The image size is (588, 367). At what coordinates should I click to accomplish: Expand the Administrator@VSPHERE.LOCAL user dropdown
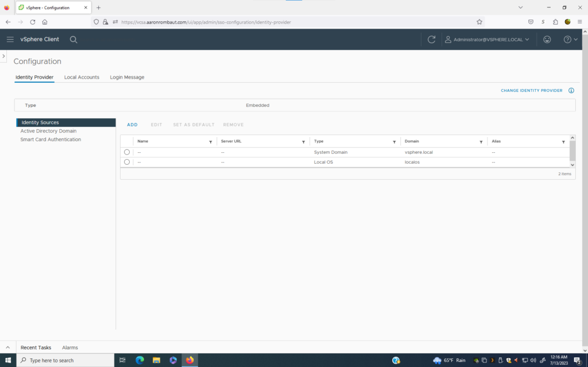[x=487, y=39]
